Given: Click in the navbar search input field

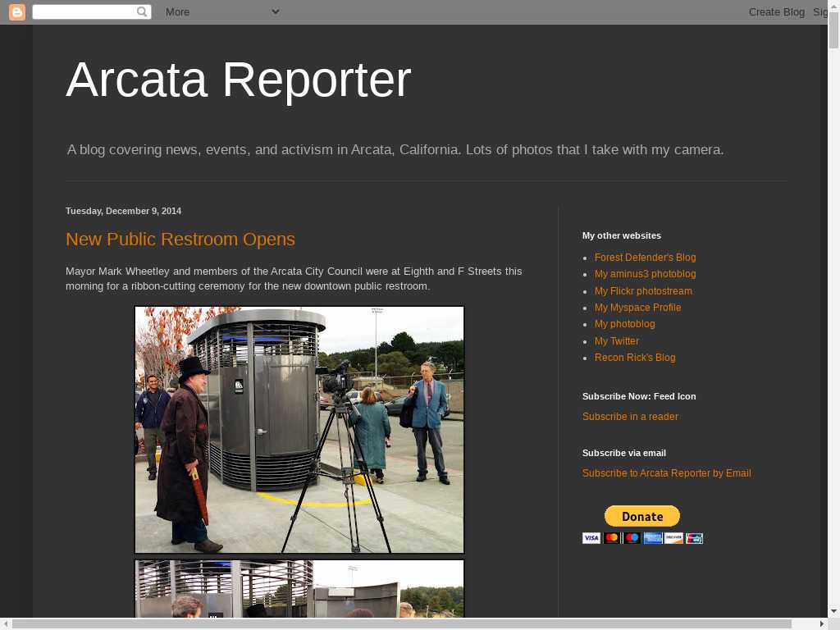Looking at the screenshot, I should click(84, 11).
